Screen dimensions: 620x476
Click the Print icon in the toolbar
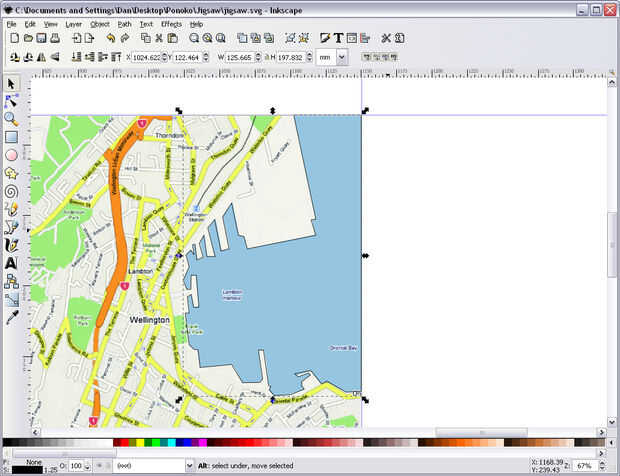(x=55, y=38)
